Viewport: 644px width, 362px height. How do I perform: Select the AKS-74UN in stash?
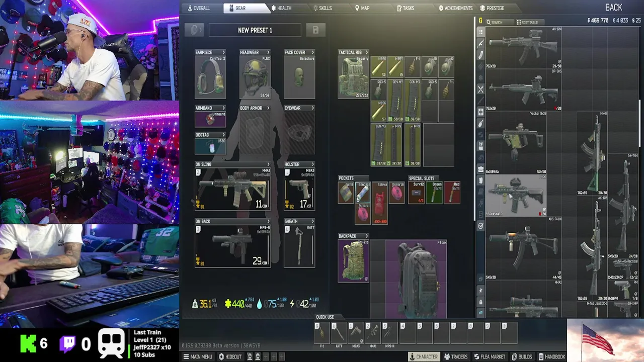[523, 248]
